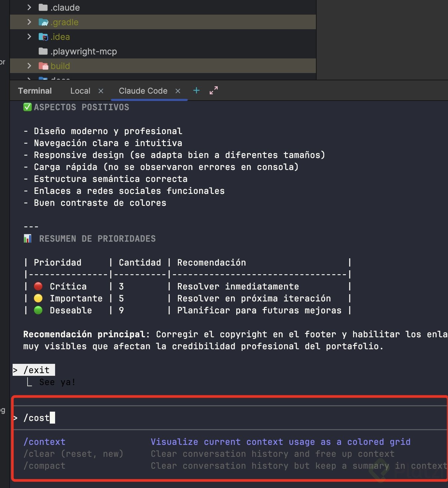The image size is (448, 488).
Task: Click the .claude folder icon
Action: pyautogui.click(x=43, y=7)
